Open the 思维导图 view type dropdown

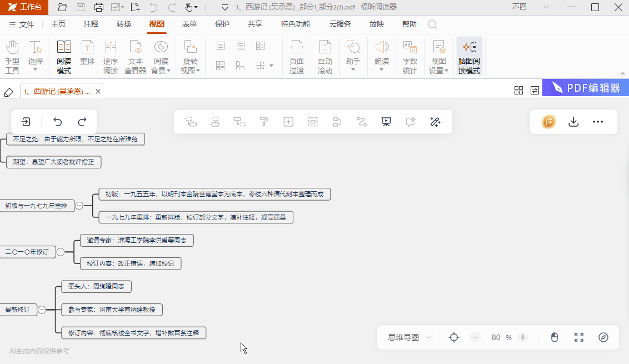pyautogui.click(x=407, y=337)
